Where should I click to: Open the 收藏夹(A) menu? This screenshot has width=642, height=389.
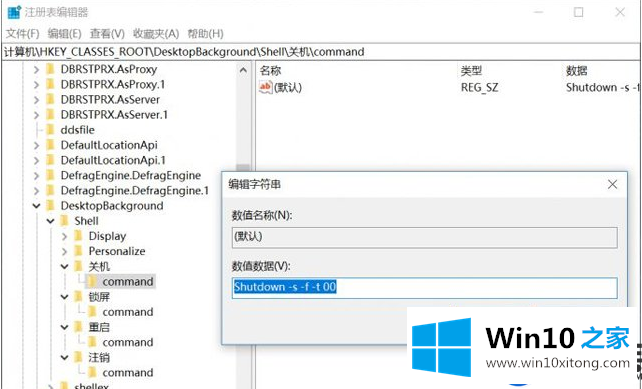(x=156, y=34)
